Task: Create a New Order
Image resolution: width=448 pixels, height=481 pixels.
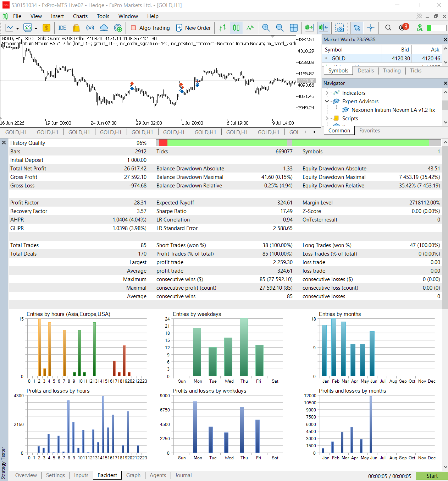Action: click(193, 28)
